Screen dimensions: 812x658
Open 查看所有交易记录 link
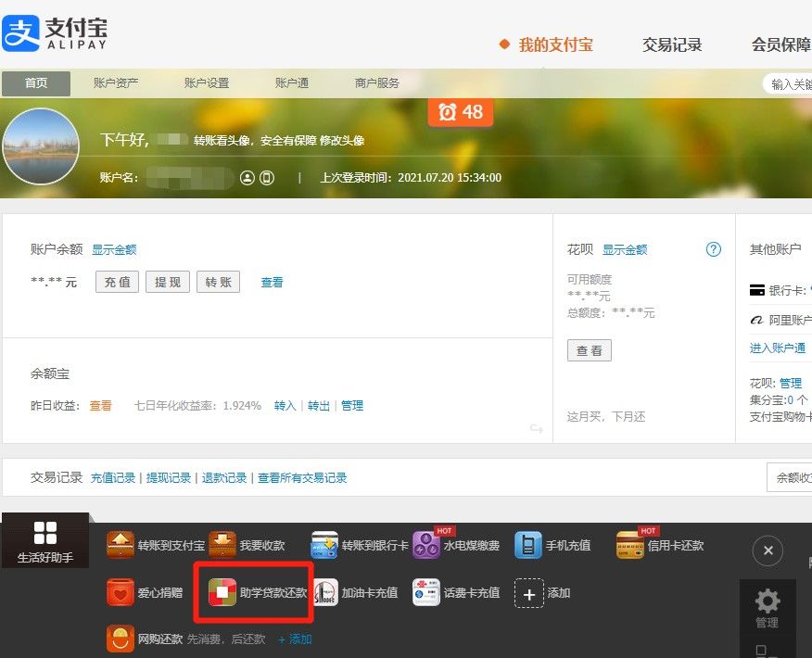click(302, 478)
